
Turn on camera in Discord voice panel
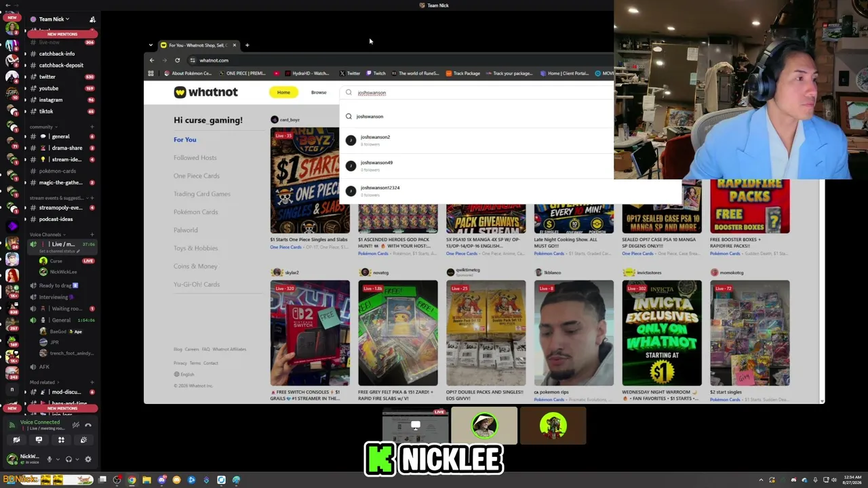coord(16,440)
